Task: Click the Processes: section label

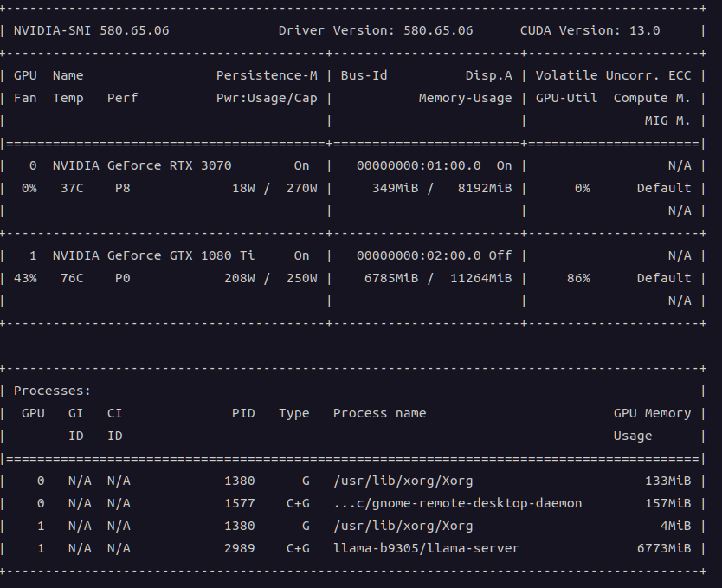Action: pyautogui.click(x=52, y=391)
